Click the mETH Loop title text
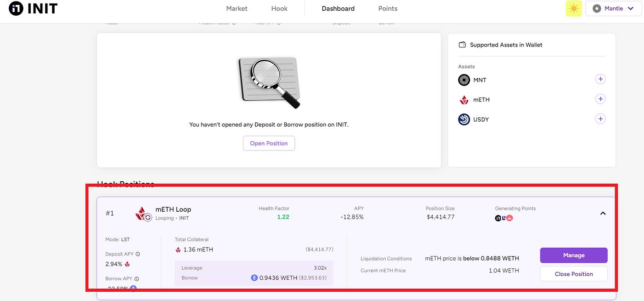This screenshot has height=301, width=644. pyautogui.click(x=173, y=209)
